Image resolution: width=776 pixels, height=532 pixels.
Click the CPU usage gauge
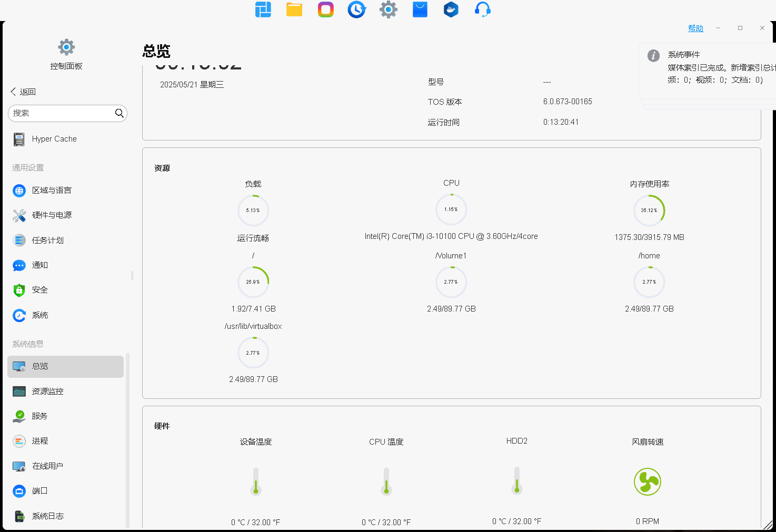click(451, 209)
